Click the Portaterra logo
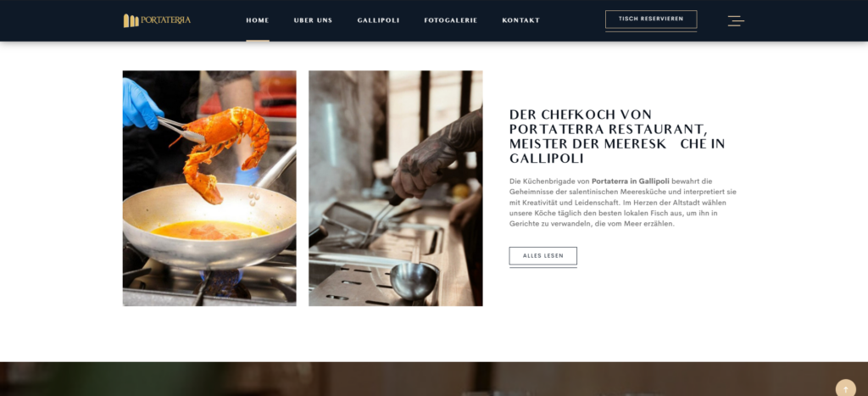This screenshot has width=868, height=396. 157,20
